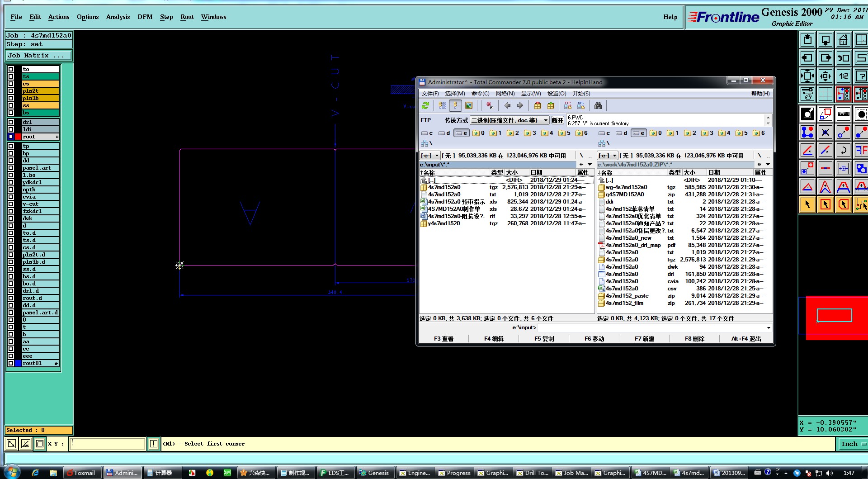Click the arrow pointer select tool

pyautogui.click(x=807, y=204)
